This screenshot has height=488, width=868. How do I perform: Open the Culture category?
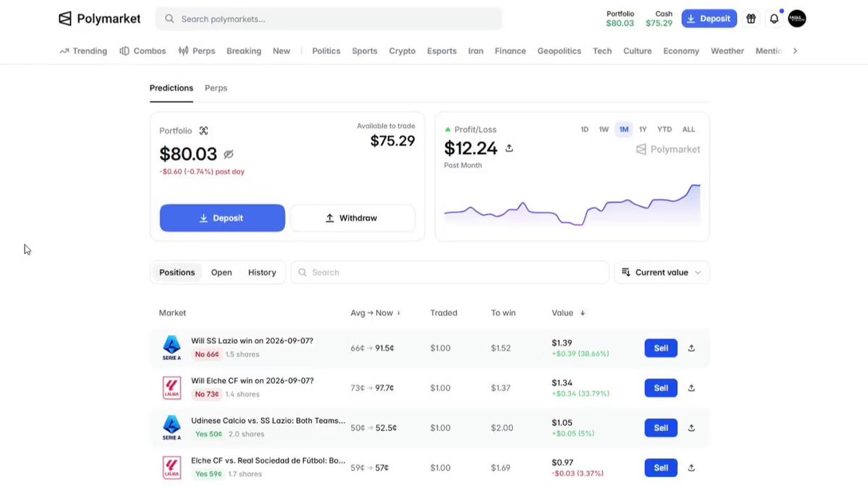[637, 51]
